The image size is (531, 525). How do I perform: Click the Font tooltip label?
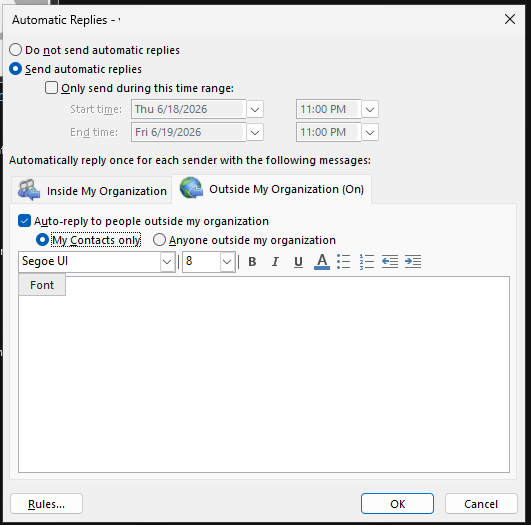tap(42, 285)
